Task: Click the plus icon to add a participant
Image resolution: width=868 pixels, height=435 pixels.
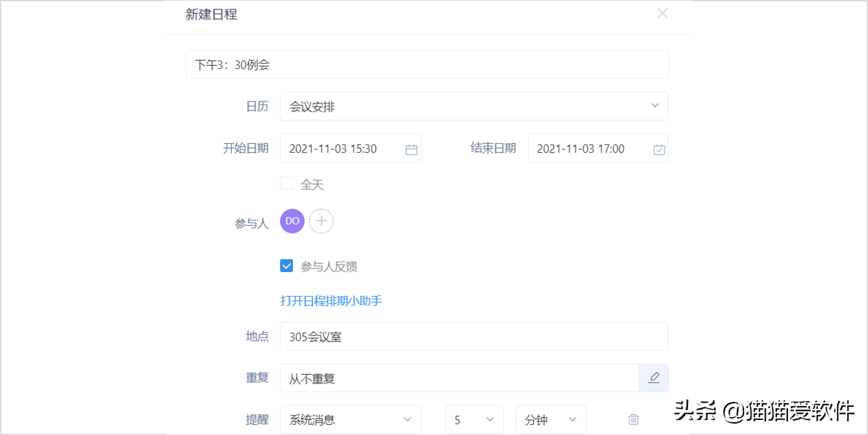Action: point(321,220)
